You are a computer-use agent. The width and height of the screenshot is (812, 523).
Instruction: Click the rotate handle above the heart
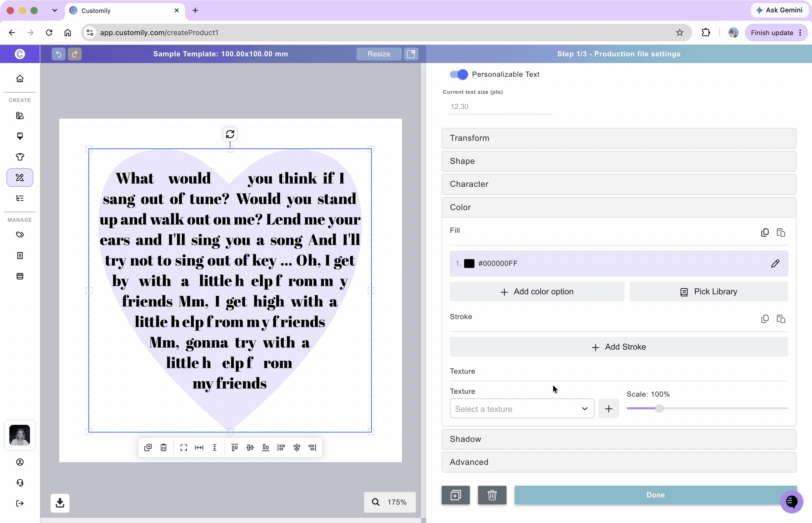(x=230, y=134)
